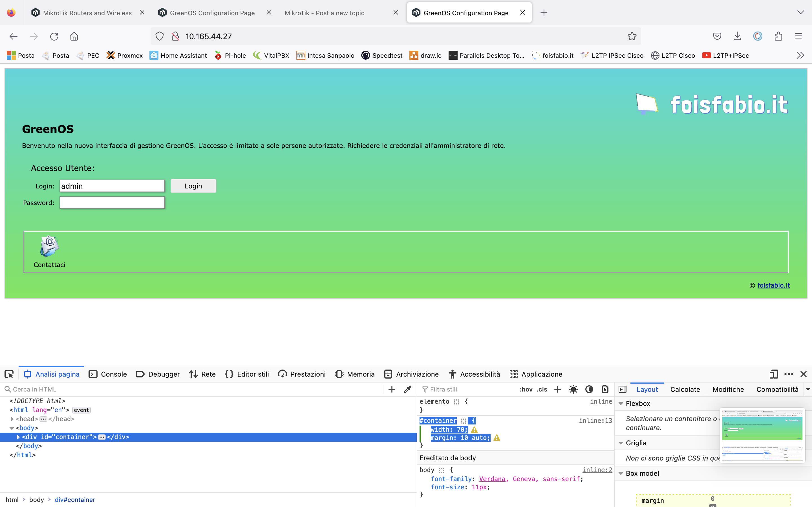Toggle responsive design mode
812x507 pixels.
tap(774, 374)
